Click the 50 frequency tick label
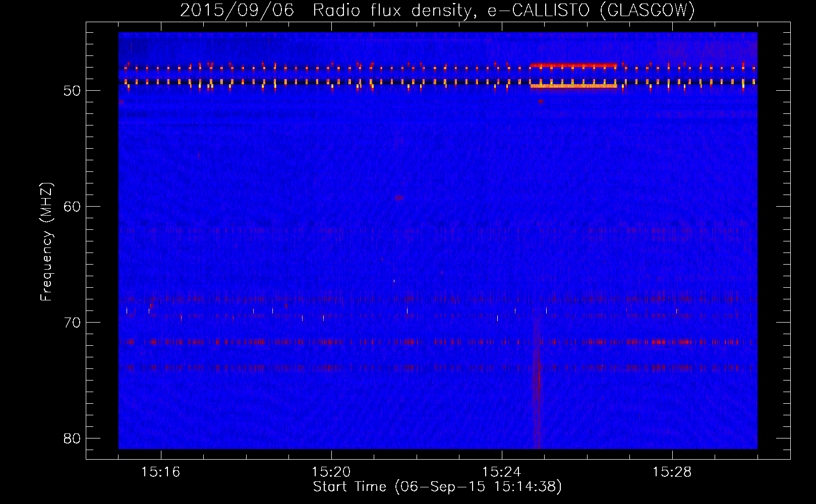The height and width of the screenshot is (504, 816). point(72,91)
